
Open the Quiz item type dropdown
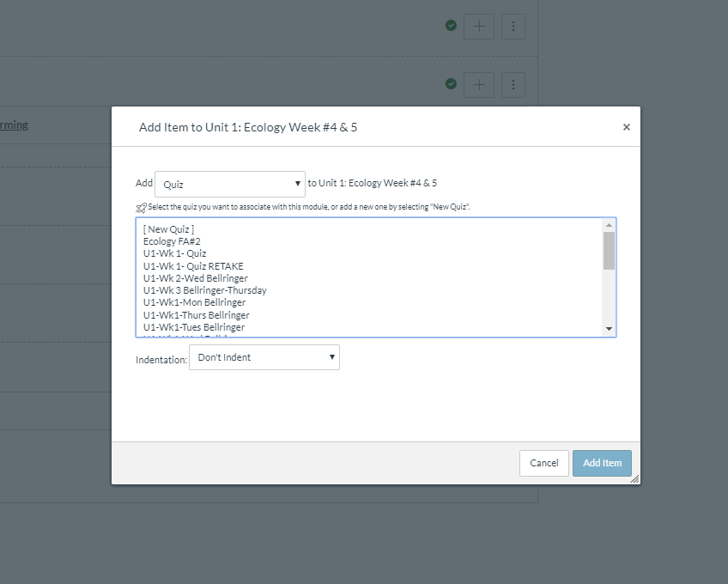pos(230,184)
